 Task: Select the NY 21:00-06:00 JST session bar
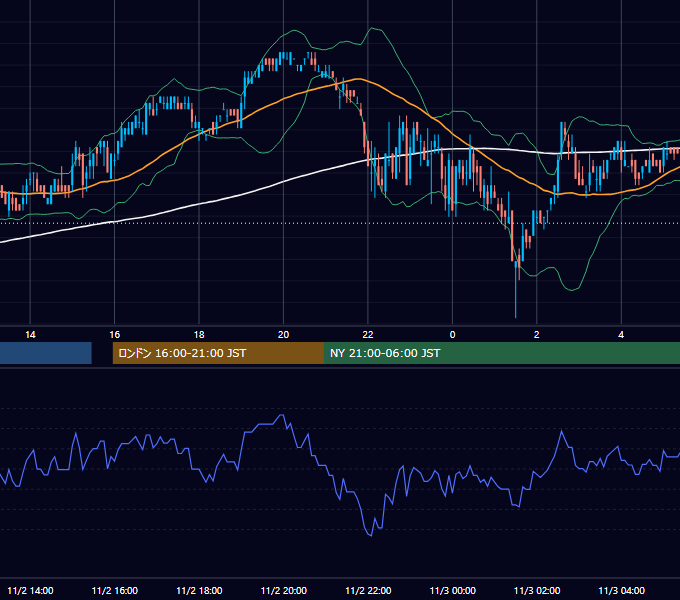(502, 353)
